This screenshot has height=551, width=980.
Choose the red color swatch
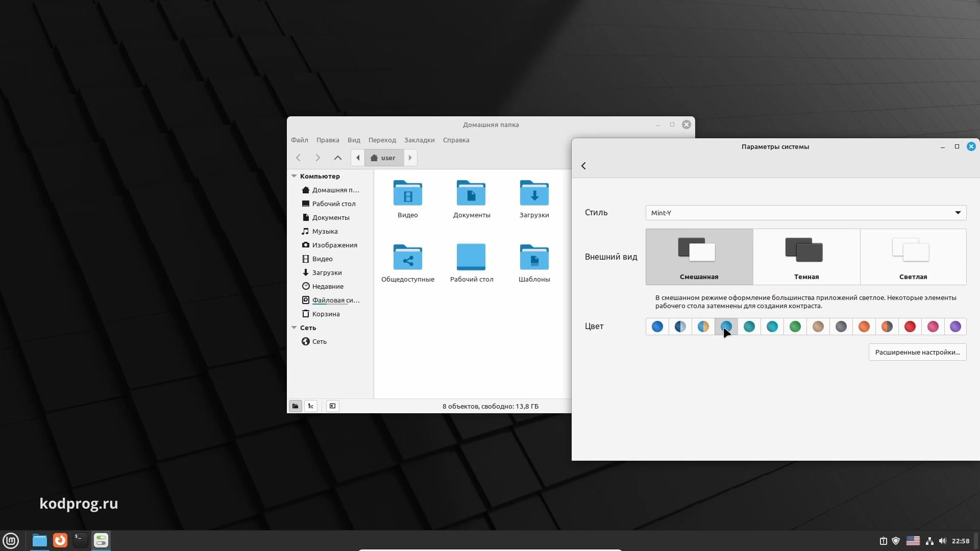tap(910, 327)
